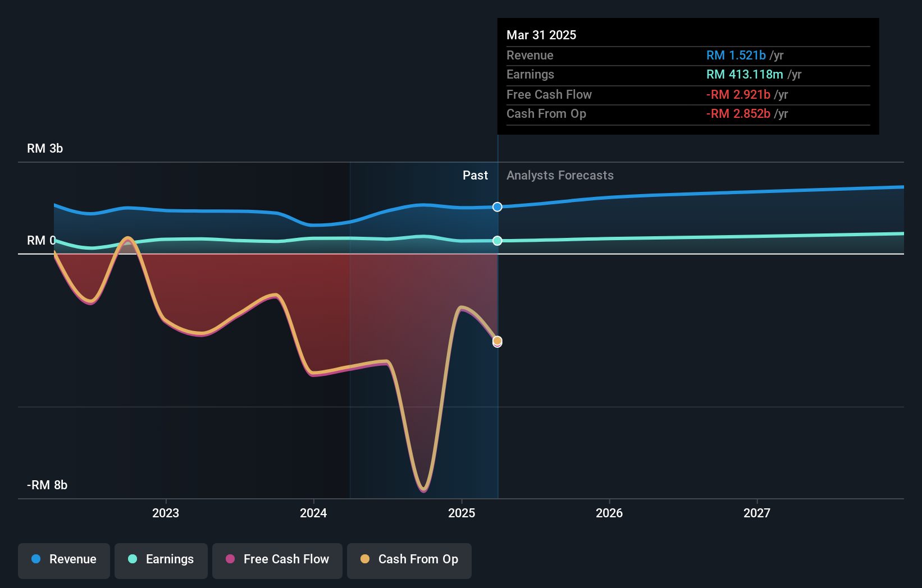
Task: Click the 2025 x-axis label
Action: coord(462,513)
